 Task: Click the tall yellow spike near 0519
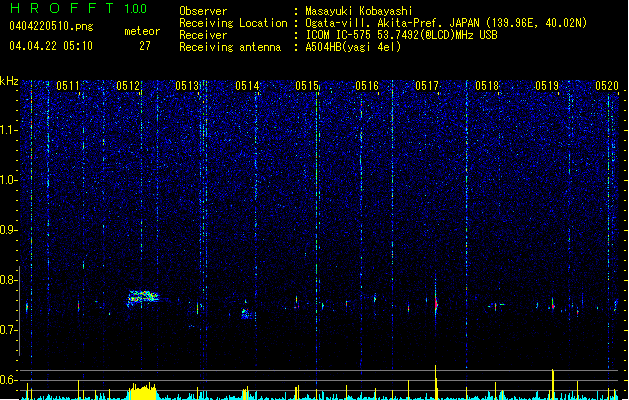click(553, 384)
